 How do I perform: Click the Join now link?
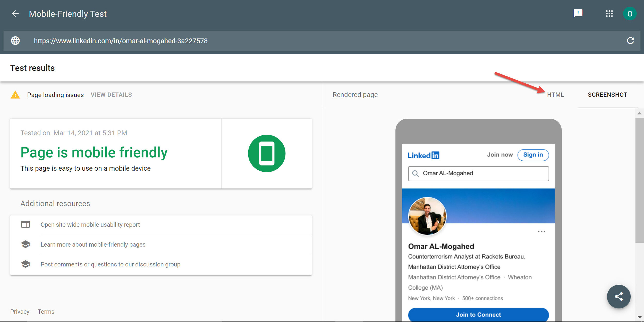click(x=500, y=155)
